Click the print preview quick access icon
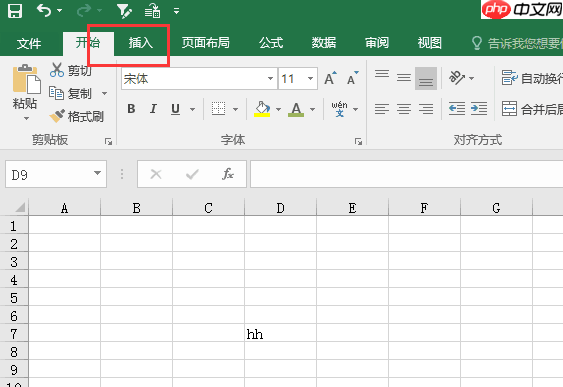 click(x=152, y=11)
